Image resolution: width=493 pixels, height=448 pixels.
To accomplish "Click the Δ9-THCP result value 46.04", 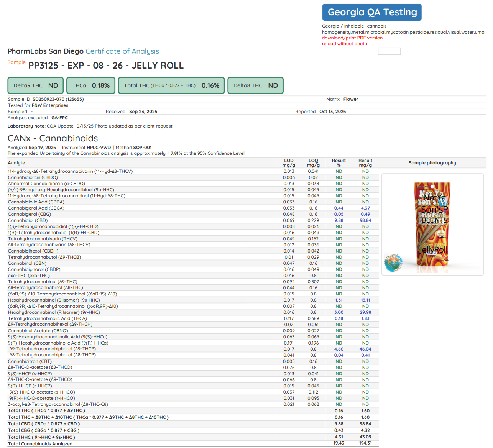I will pyautogui.click(x=365, y=349).
